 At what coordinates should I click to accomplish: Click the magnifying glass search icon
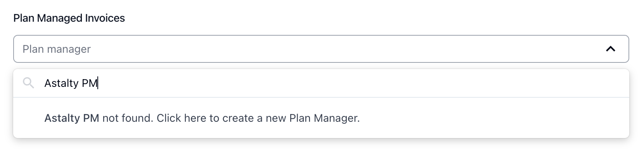click(28, 83)
